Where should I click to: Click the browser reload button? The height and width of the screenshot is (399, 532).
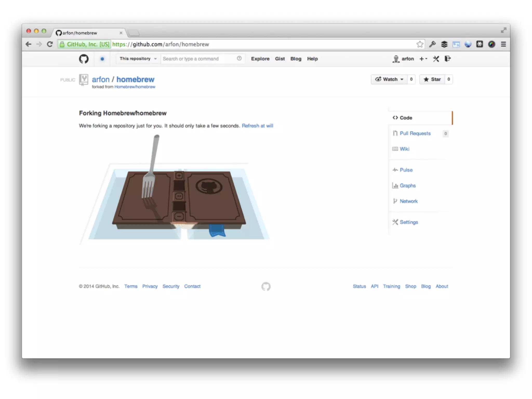point(50,44)
